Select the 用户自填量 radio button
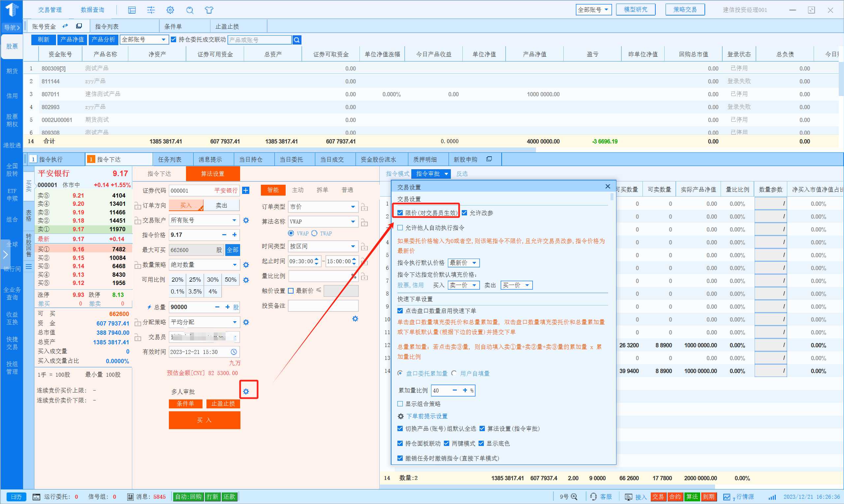Viewport: 844px width, 504px height. 453,373
